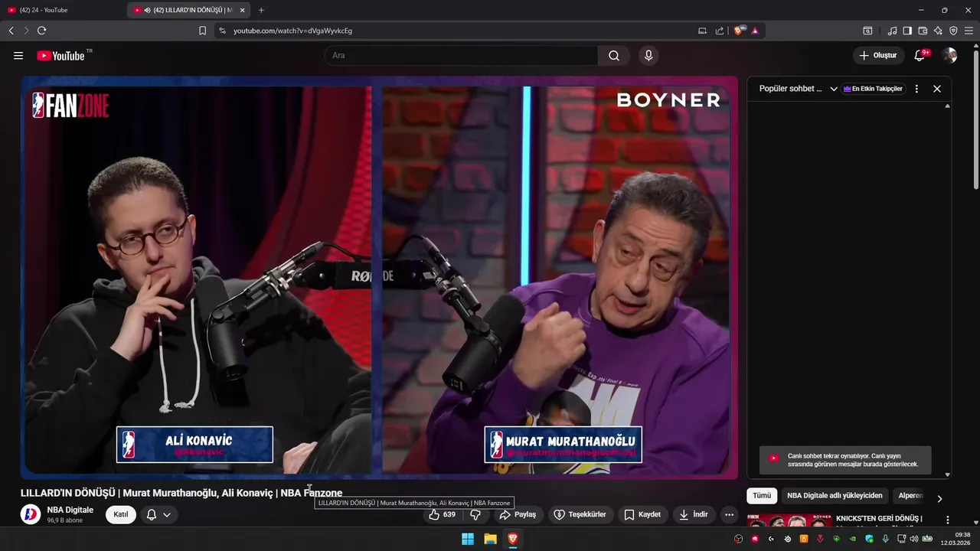Screen dimensions: 980x551
Task: Open live chat options three-dot menu
Action: pos(916,89)
